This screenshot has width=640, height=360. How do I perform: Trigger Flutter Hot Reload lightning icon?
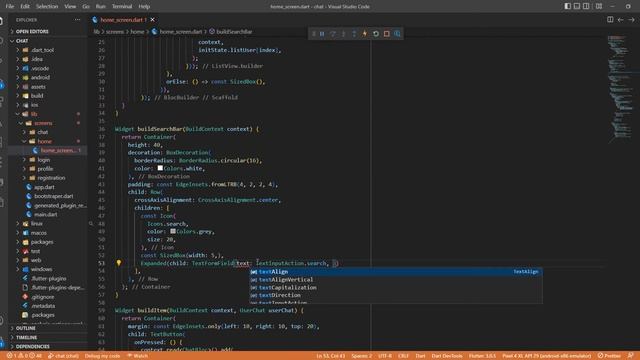tap(364, 34)
